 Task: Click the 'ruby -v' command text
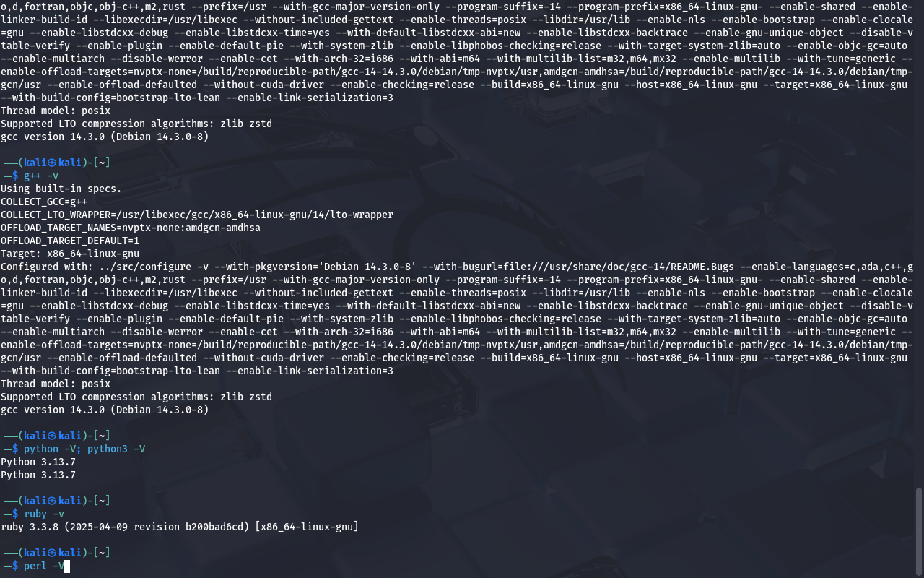pyautogui.click(x=44, y=514)
